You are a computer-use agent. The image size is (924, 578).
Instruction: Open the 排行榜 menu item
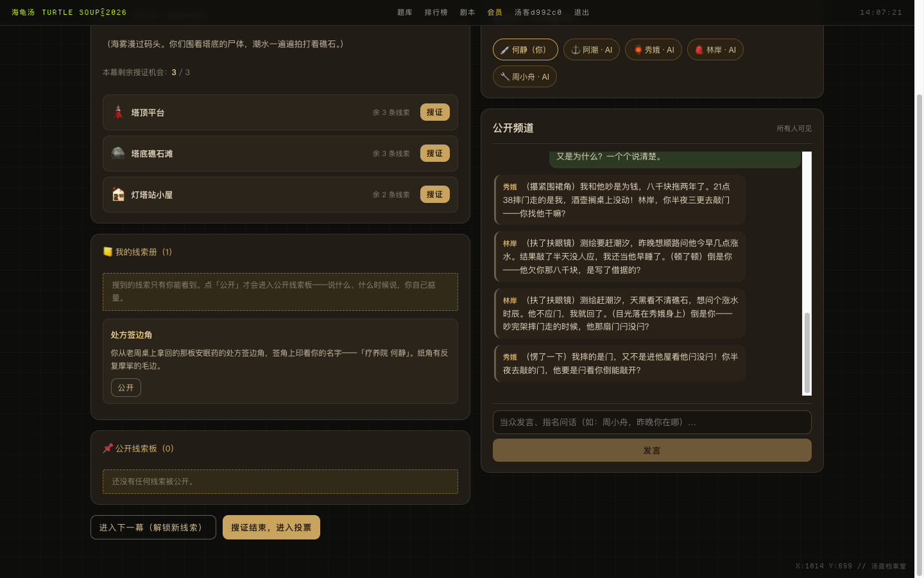click(436, 12)
